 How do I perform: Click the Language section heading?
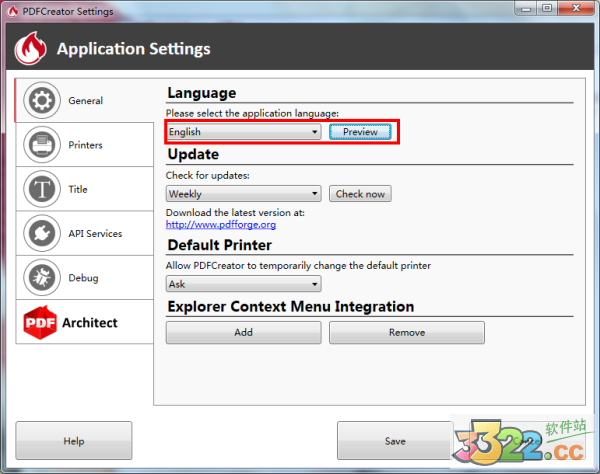202,93
